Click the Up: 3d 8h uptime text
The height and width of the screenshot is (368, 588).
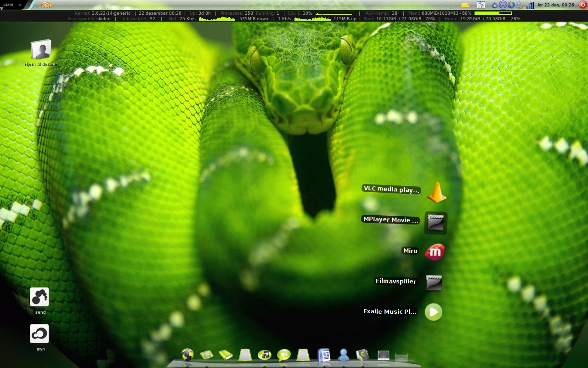200,13
